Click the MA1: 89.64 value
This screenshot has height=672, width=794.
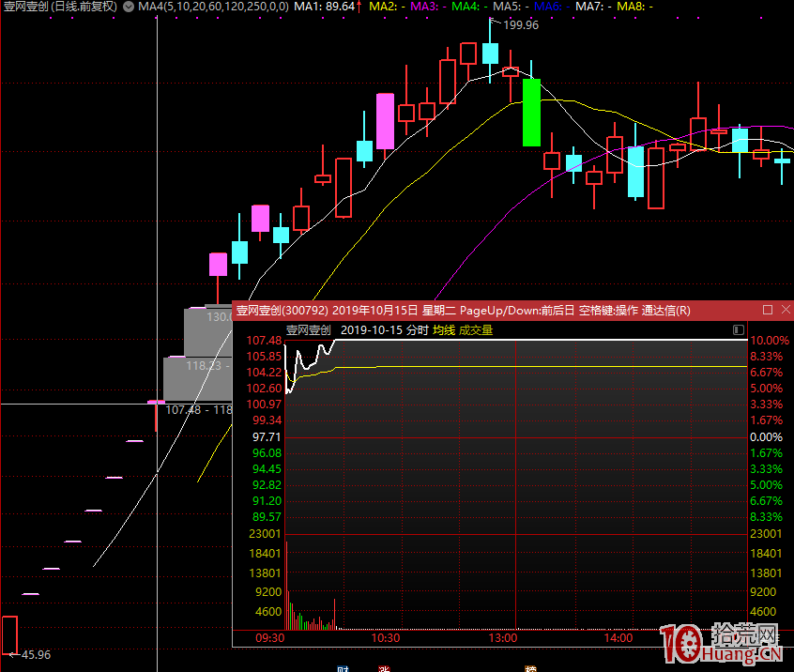pyautogui.click(x=324, y=7)
